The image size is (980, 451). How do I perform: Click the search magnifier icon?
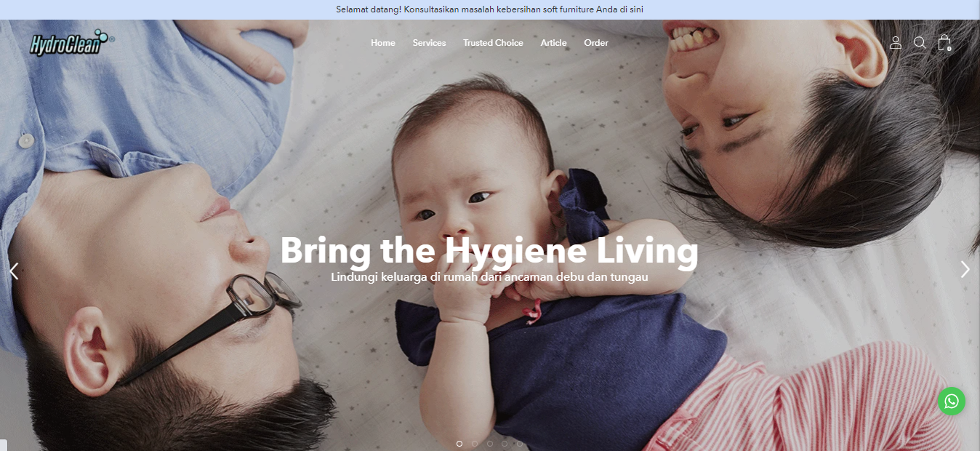click(x=920, y=43)
